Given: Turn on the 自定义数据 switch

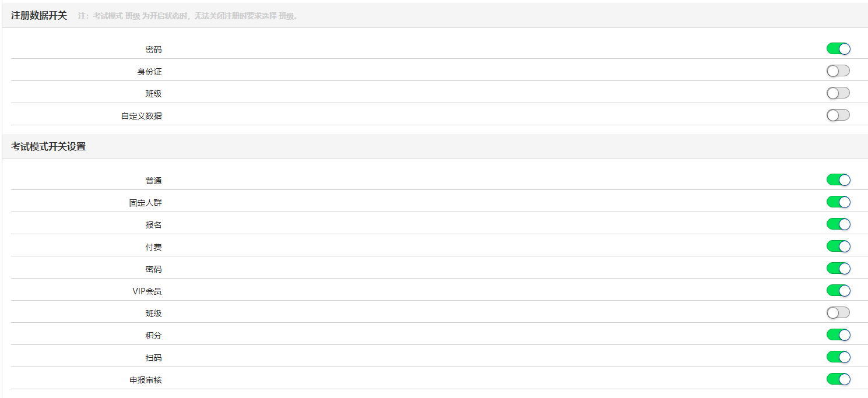Looking at the screenshot, I should (x=838, y=115).
